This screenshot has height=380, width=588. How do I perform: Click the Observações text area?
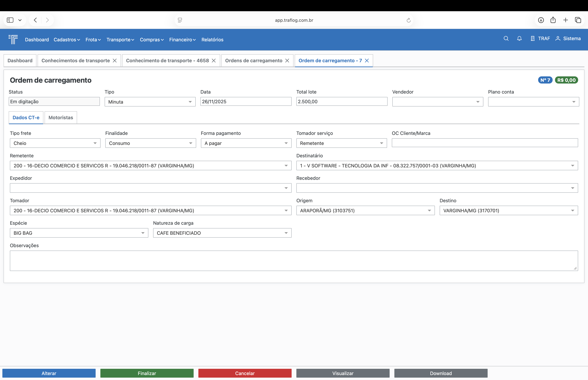(x=294, y=261)
